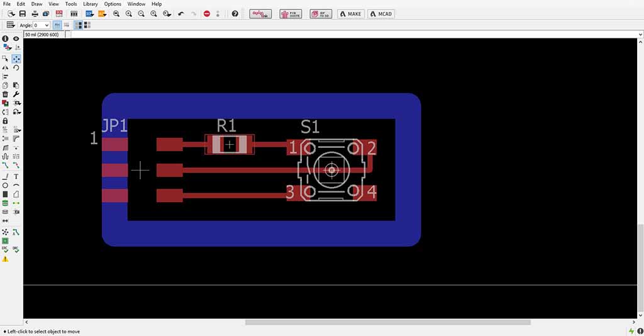Click the Save floppy disk icon

23,14
